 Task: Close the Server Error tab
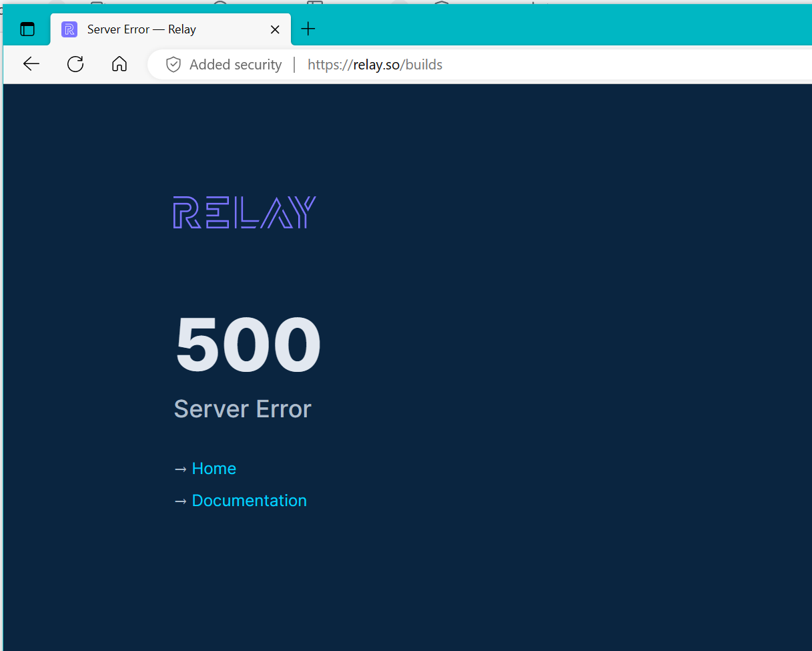pyautogui.click(x=275, y=29)
